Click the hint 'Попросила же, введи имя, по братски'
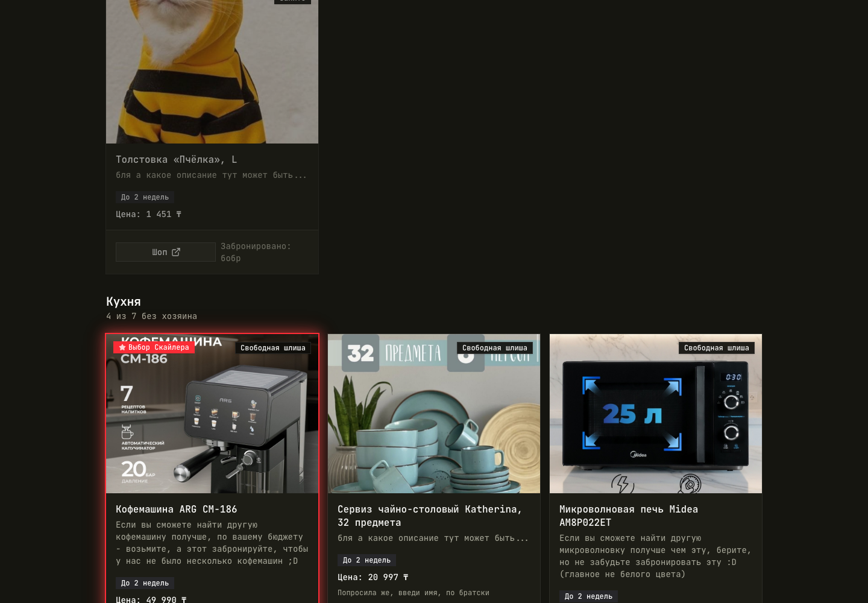Viewport: 868px width, 603px height. (414, 593)
